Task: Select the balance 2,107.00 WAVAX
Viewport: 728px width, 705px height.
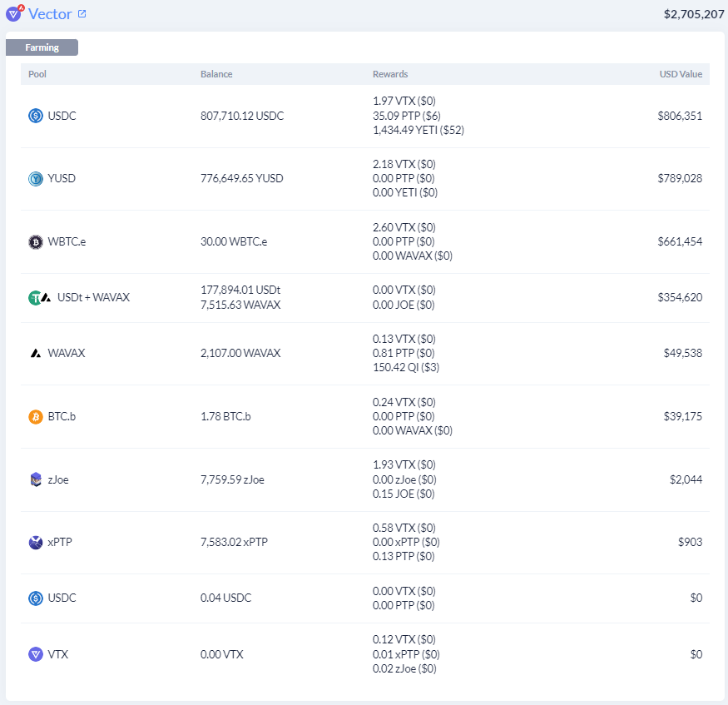Action: click(240, 353)
